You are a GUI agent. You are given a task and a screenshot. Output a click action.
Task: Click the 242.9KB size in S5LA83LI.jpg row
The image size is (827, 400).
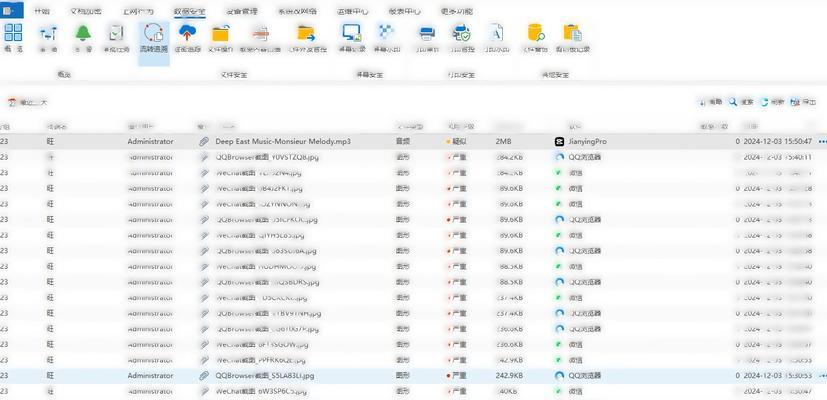tap(509, 376)
